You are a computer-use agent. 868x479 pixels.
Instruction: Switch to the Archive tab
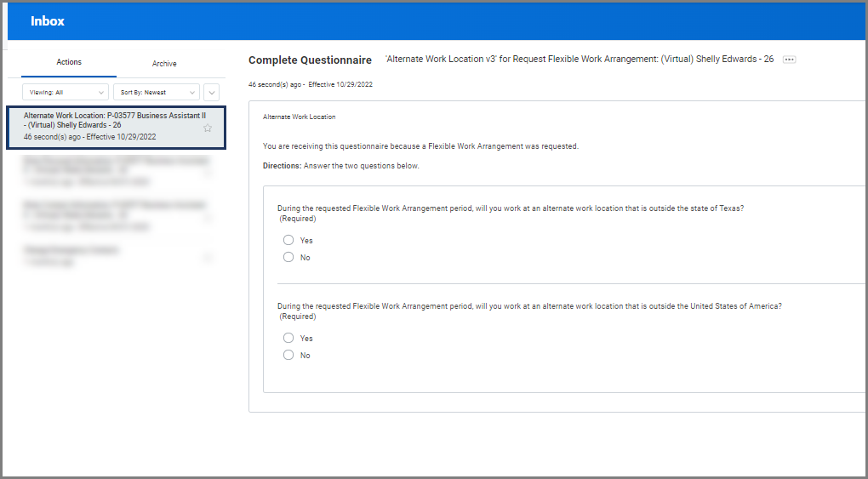(x=164, y=64)
